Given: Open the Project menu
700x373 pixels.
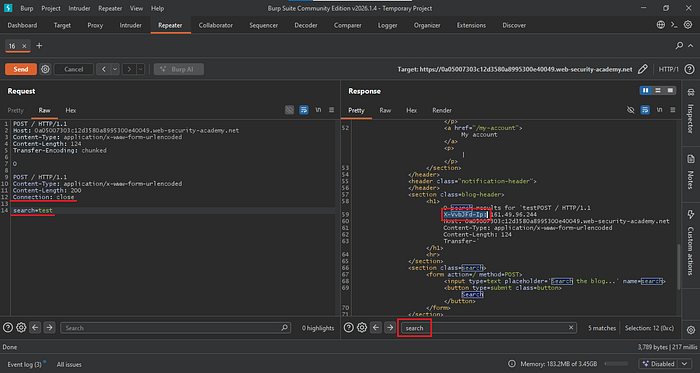Looking at the screenshot, I should point(51,8).
